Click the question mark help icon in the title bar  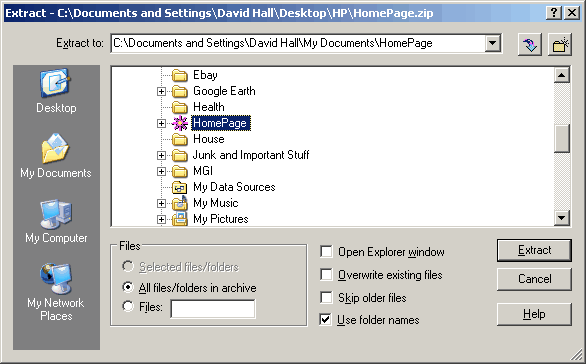click(x=554, y=13)
